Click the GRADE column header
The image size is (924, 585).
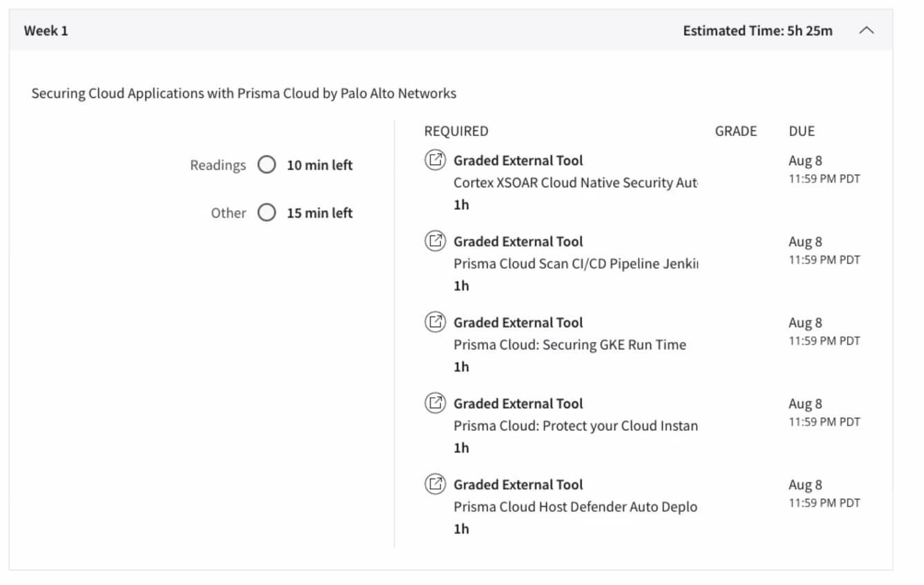(x=735, y=131)
